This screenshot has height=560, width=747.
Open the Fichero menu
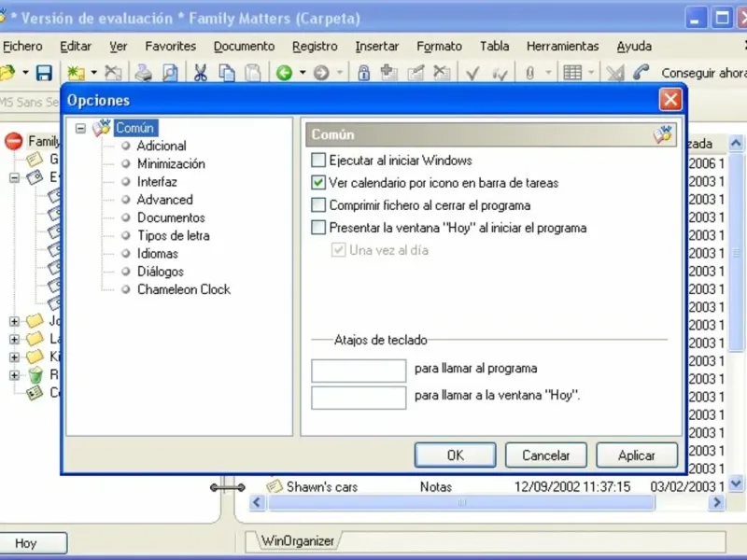pos(22,46)
